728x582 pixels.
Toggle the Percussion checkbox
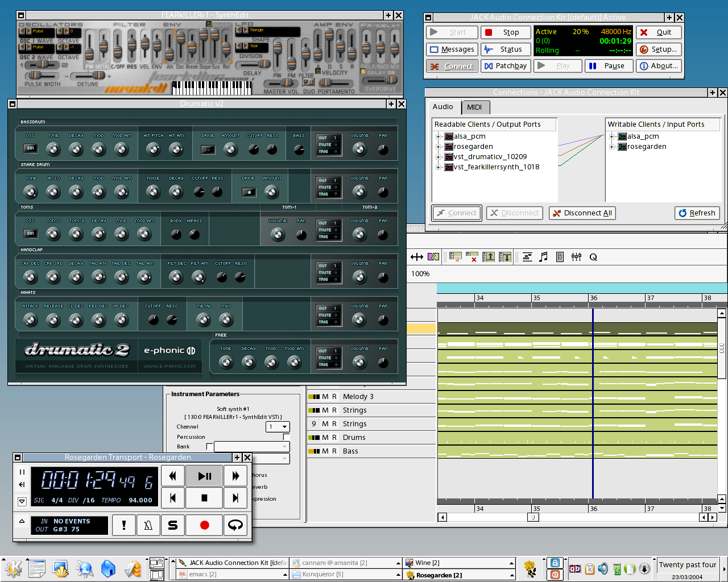click(287, 437)
